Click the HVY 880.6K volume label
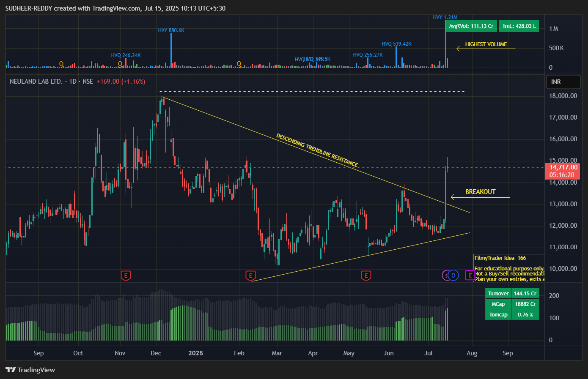 (171, 30)
